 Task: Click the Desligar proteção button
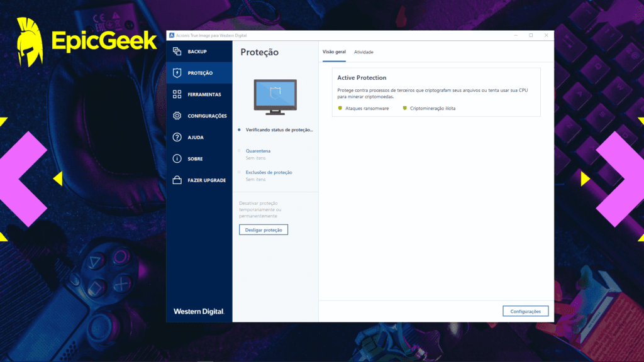pos(263,229)
